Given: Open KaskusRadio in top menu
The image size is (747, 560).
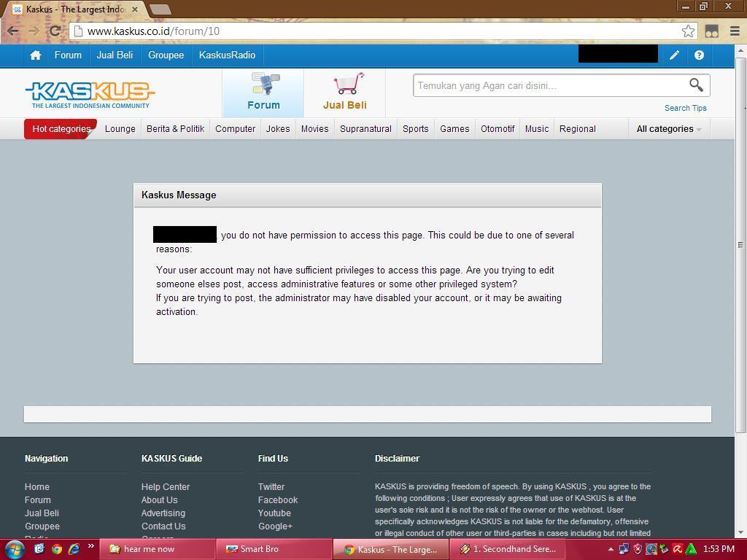Looking at the screenshot, I should 228,55.
